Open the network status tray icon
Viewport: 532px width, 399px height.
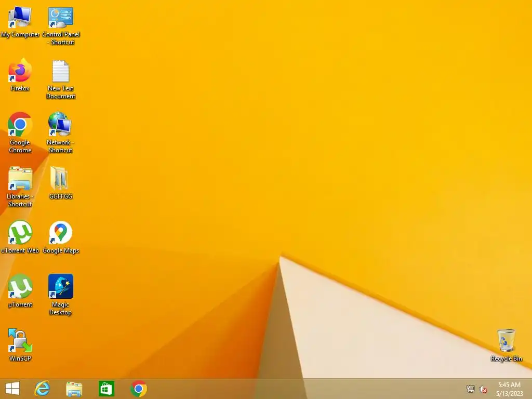pyautogui.click(x=470, y=389)
